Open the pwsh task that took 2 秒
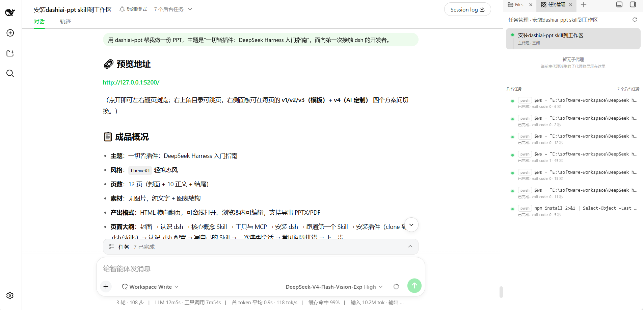This screenshot has width=644, height=310. pos(573,121)
